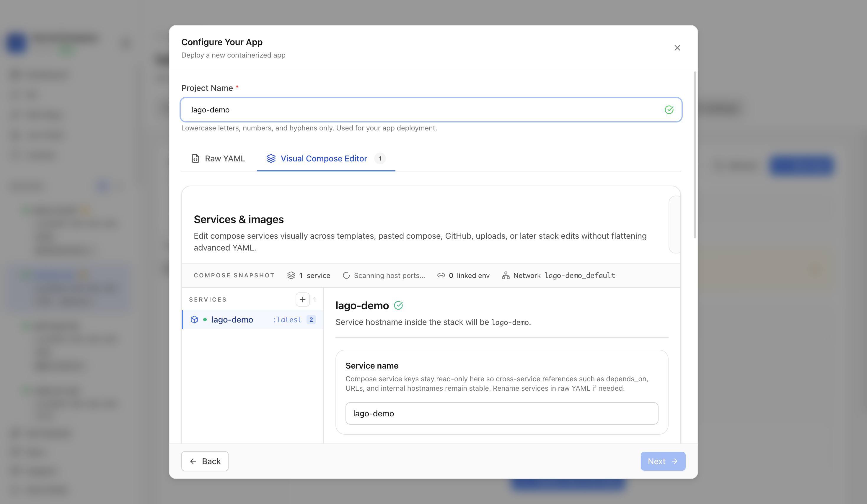Click the Network icon in compose snapshot
The height and width of the screenshot is (504, 867).
[x=506, y=275]
